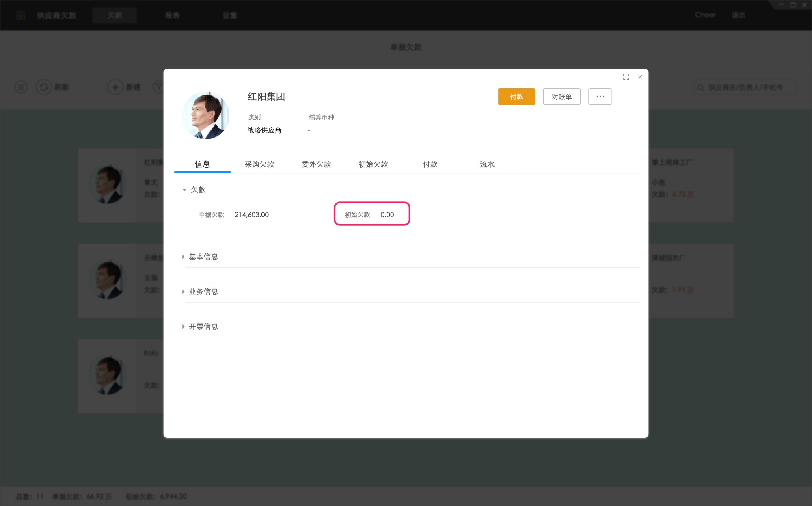Switch to the 采购欠款 tab
812x506 pixels.
(260, 164)
